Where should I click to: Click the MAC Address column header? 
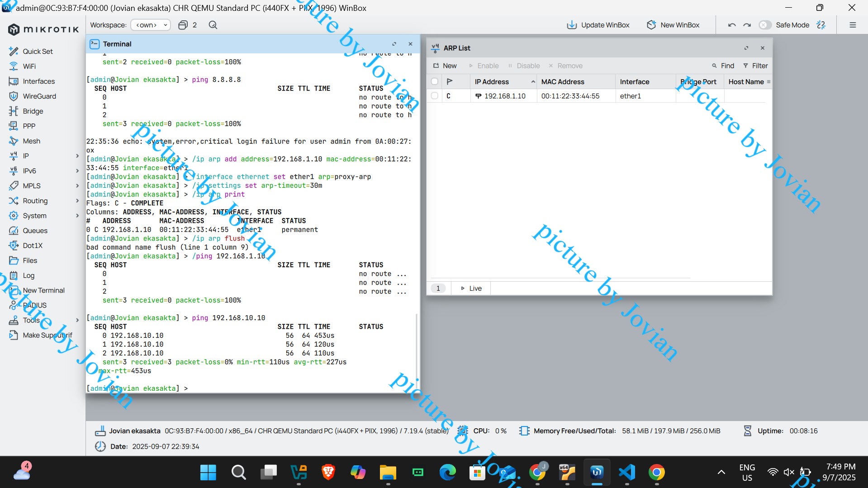point(575,81)
